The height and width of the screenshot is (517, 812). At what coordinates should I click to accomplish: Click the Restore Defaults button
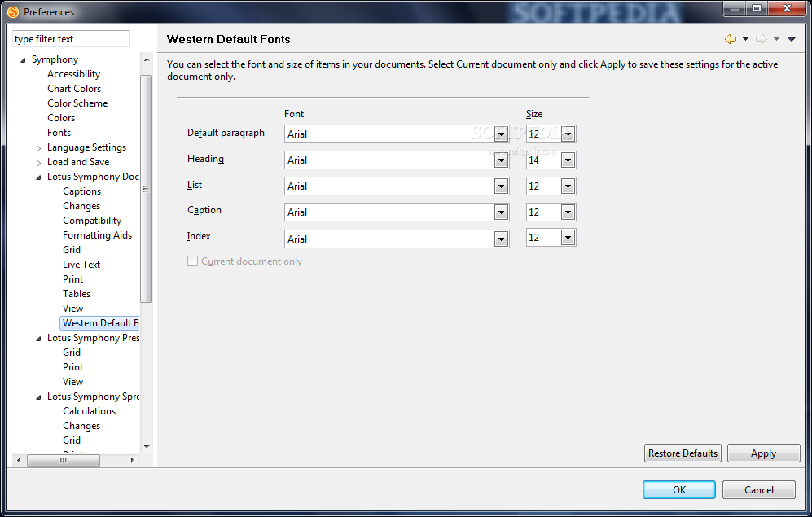point(683,453)
